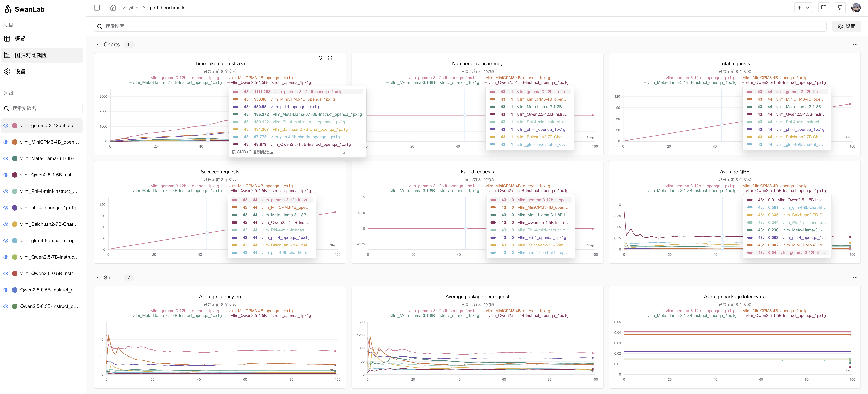The height and width of the screenshot is (394, 868).
Task: Open the 概览 overview page
Action: coord(20,38)
